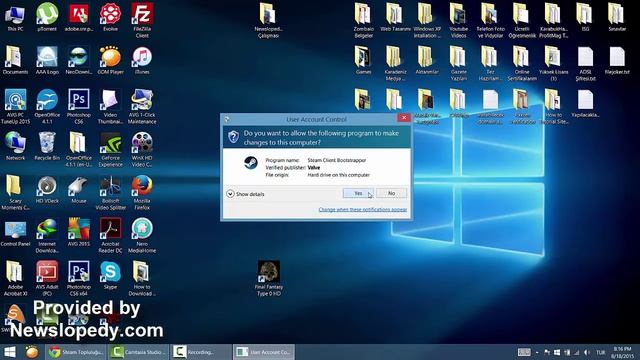Select the Network desktop icon
This screenshot has height=360, width=640.
point(15,146)
